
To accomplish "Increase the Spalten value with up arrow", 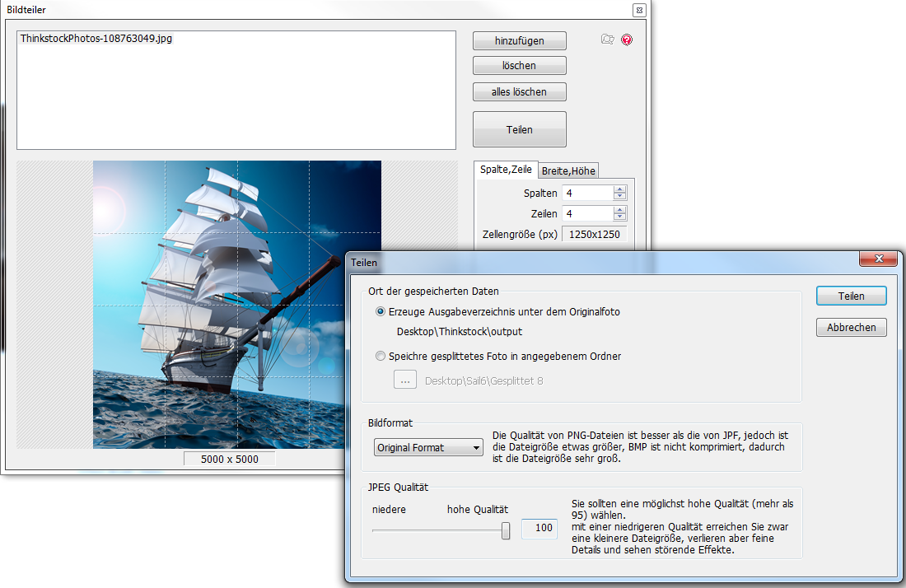I will point(620,189).
